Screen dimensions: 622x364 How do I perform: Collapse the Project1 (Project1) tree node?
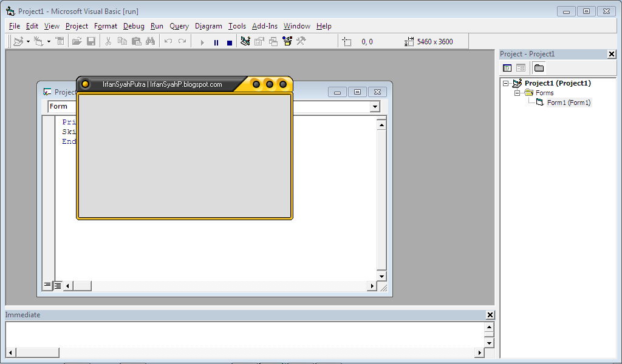(x=505, y=83)
